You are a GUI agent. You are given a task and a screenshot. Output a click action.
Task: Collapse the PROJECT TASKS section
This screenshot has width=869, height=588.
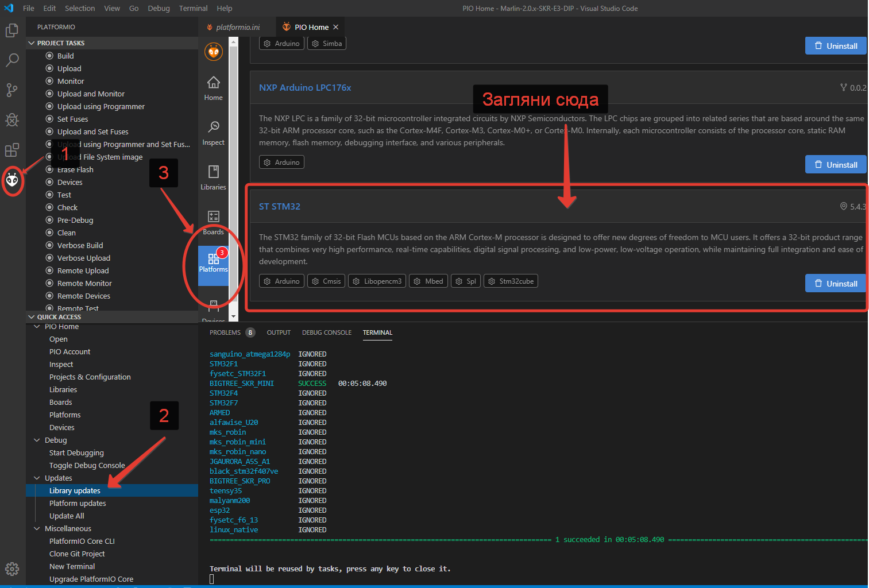coord(32,43)
